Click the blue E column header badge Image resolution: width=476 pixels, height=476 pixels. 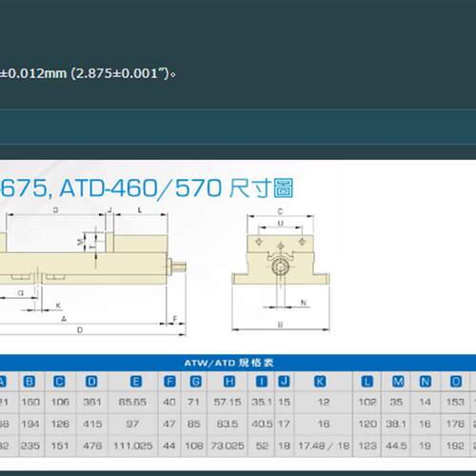[x=136, y=382]
